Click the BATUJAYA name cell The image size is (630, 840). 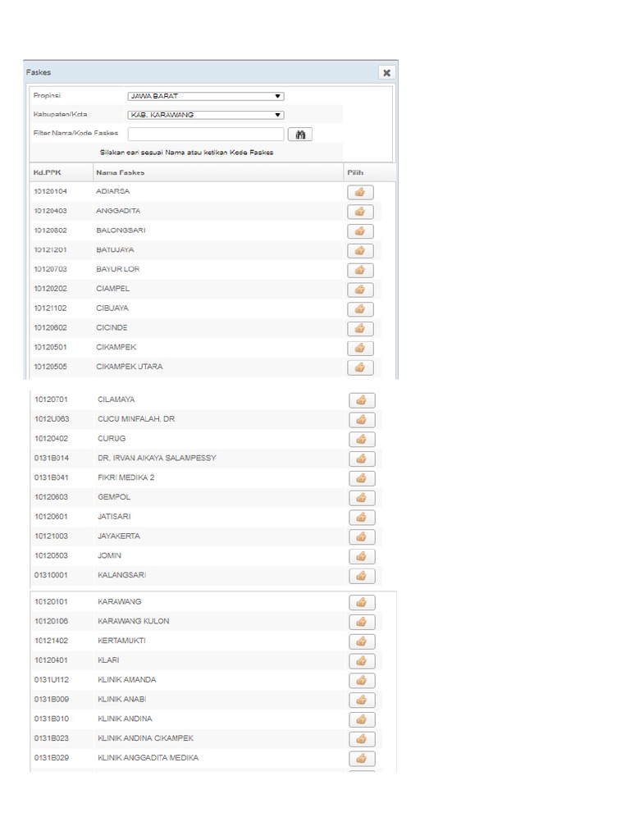point(115,249)
